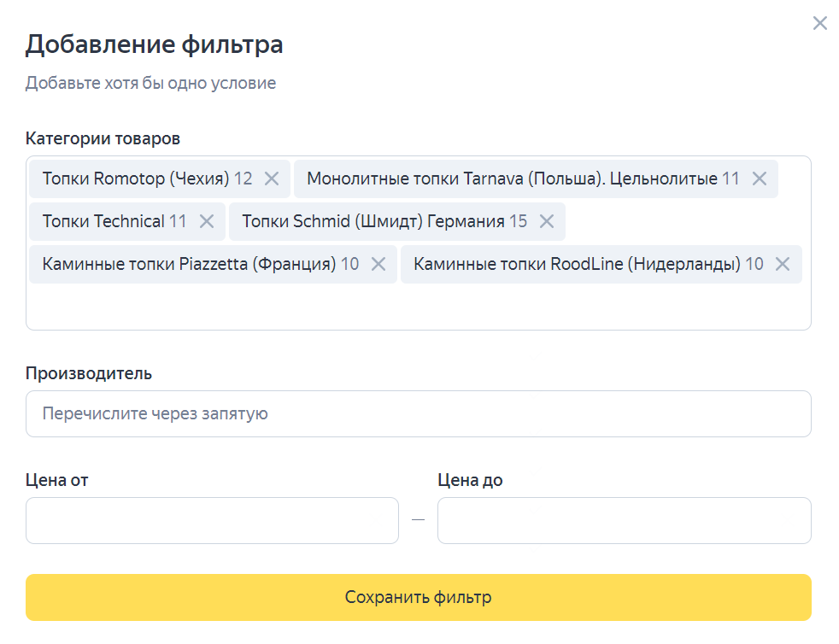Screen dimensions: 839x644
Task: Delete the Топки Technical tag
Action: [206, 221]
